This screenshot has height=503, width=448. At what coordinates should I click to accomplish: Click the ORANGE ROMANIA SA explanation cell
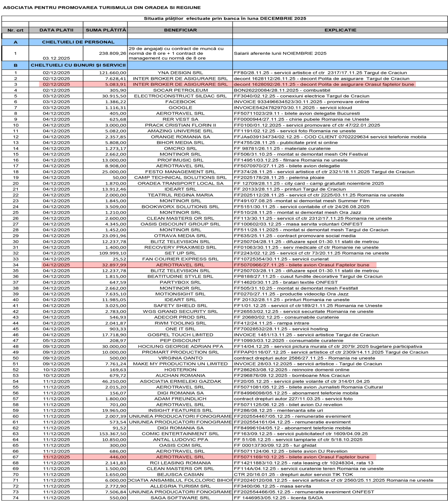coord(330,137)
